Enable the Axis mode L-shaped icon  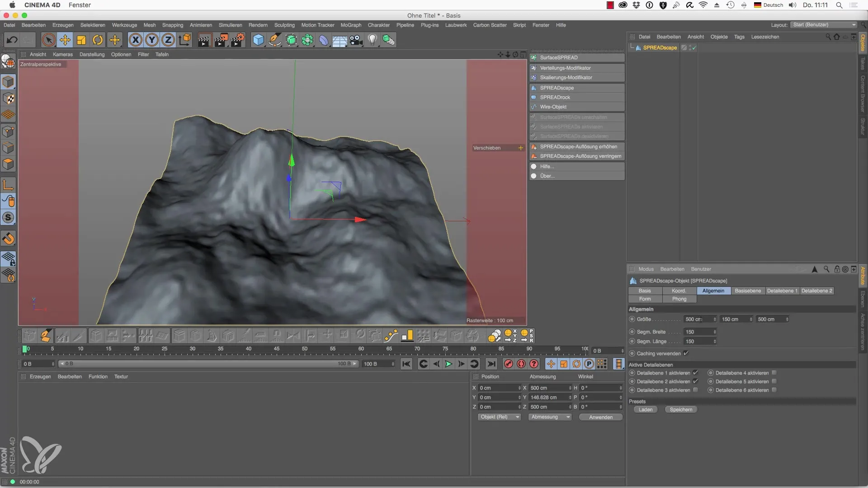point(8,184)
